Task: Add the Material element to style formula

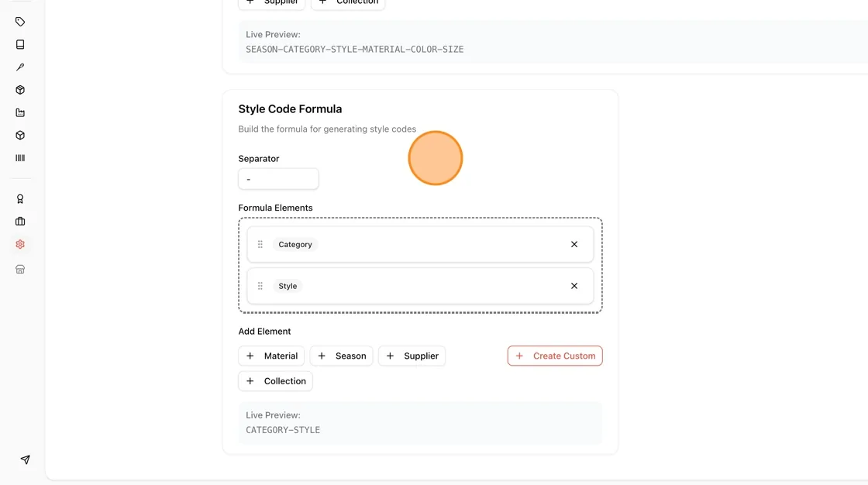Action: tap(271, 356)
